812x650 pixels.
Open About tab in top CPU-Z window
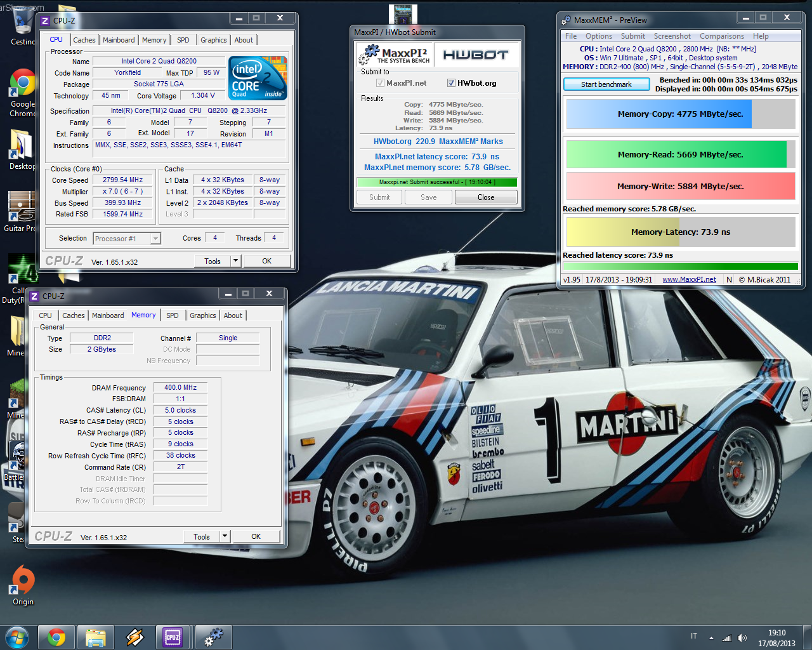(x=244, y=40)
